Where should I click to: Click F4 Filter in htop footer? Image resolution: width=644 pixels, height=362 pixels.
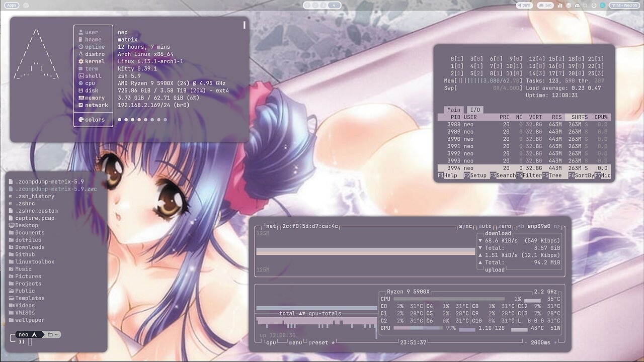point(529,175)
